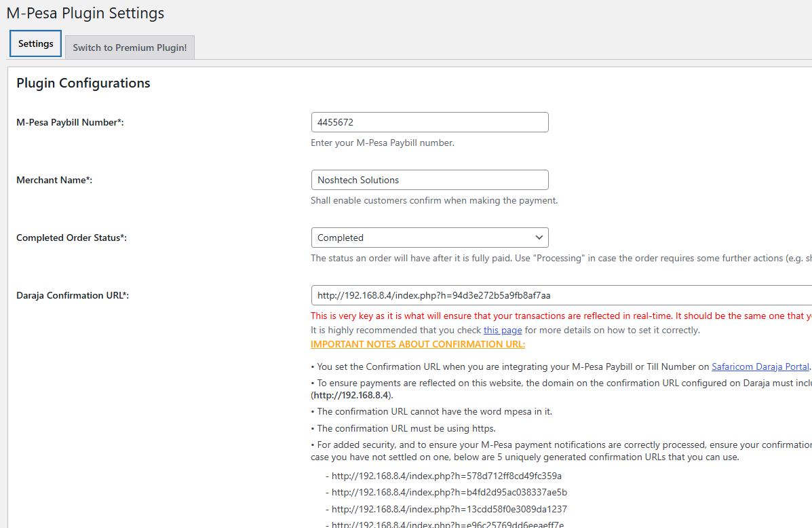Viewport: 812px width, 528px height.
Task: Select the URL ending 13cdd58f0e3089da1237
Action: click(x=449, y=509)
